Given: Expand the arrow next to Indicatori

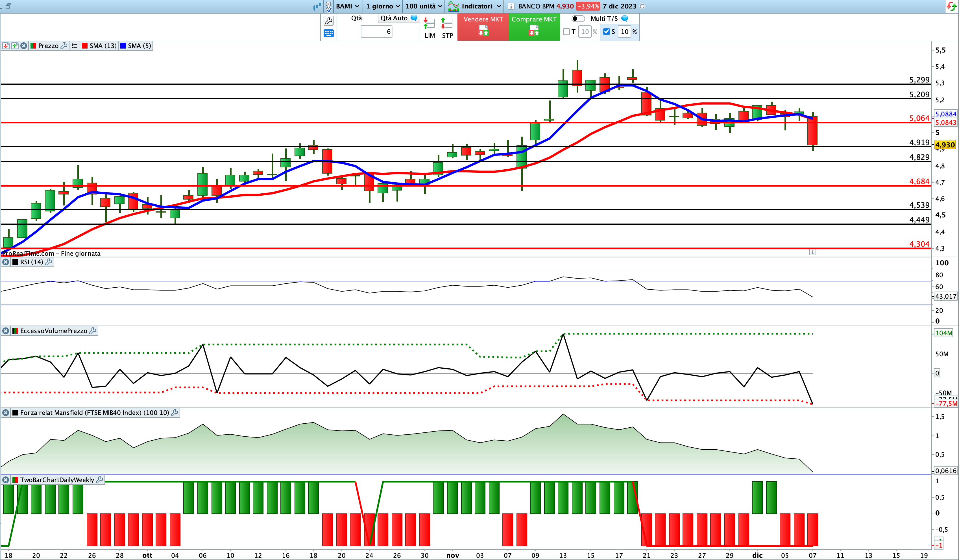Looking at the screenshot, I should (499, 6).
